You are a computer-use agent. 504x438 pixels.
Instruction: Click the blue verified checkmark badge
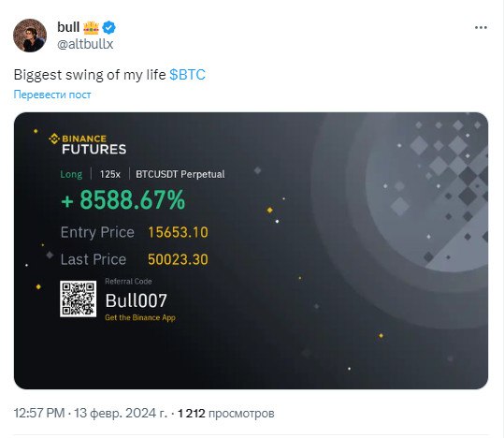(109, 28)
